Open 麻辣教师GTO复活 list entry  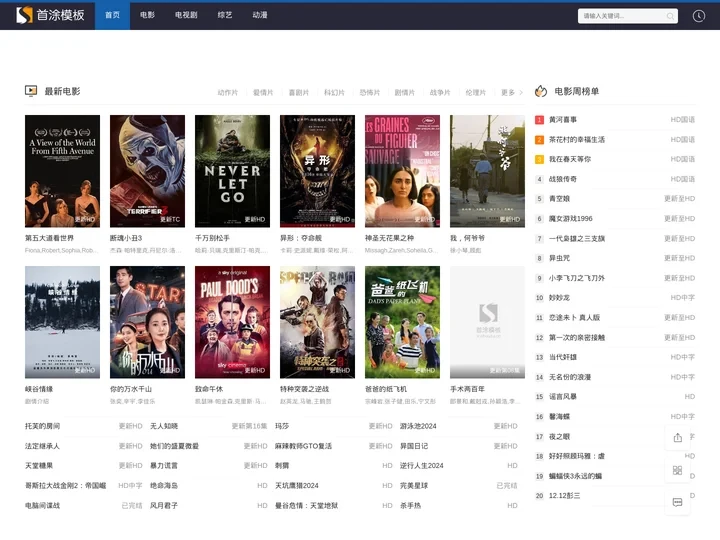click(304, 446)
